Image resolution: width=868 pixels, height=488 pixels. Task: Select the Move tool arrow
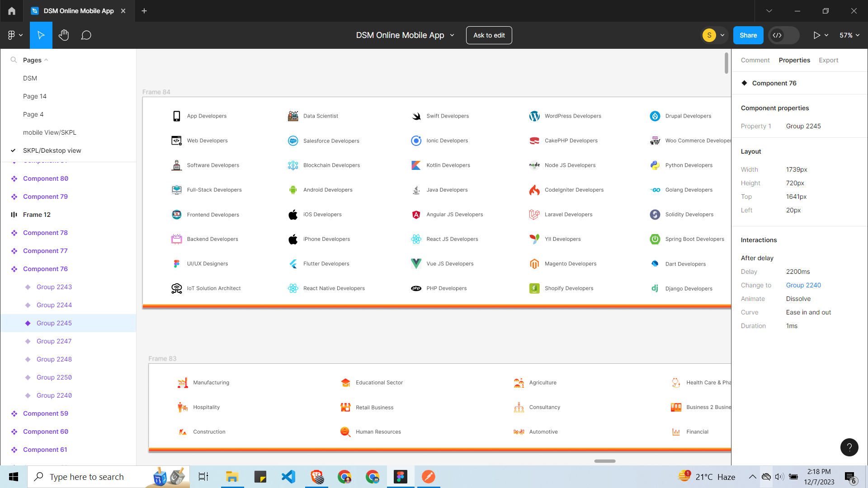[x=41, y=35]
